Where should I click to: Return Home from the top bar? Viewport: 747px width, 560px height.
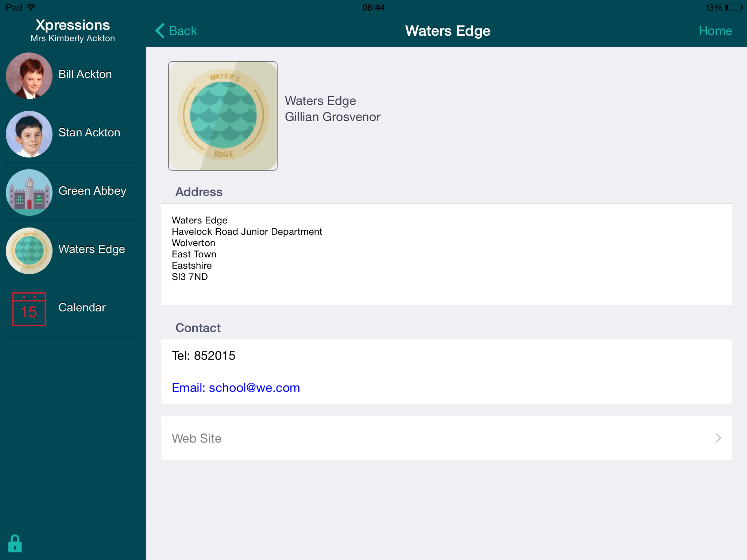point(715,31)
